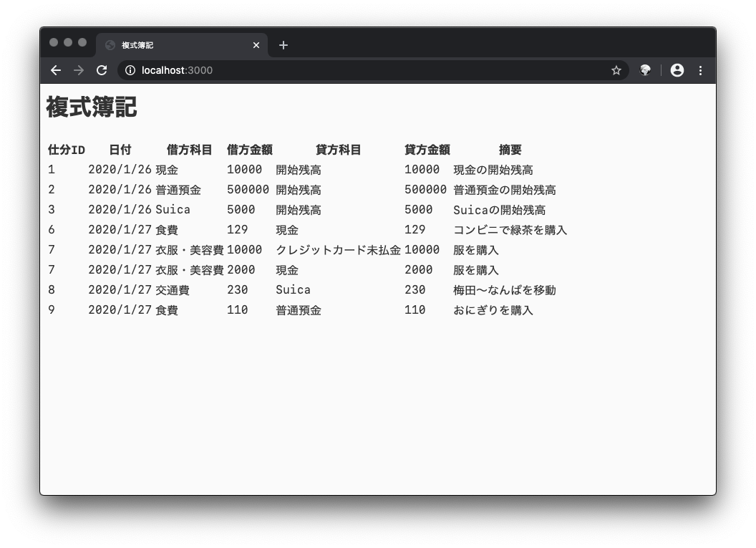Bookmark this page with the star icon
Viewport: 756px width, 548px height.
tap(616, 70)
